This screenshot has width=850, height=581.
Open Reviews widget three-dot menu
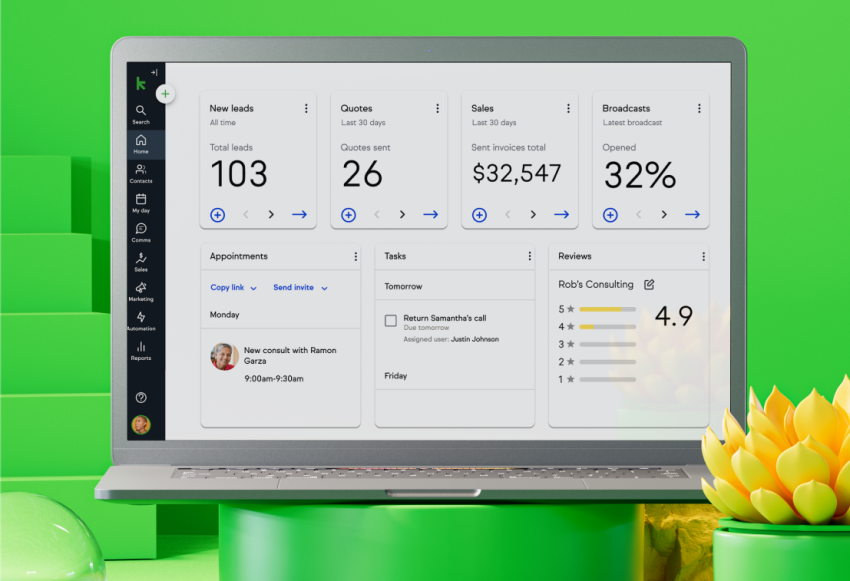(x=704, y=256)
